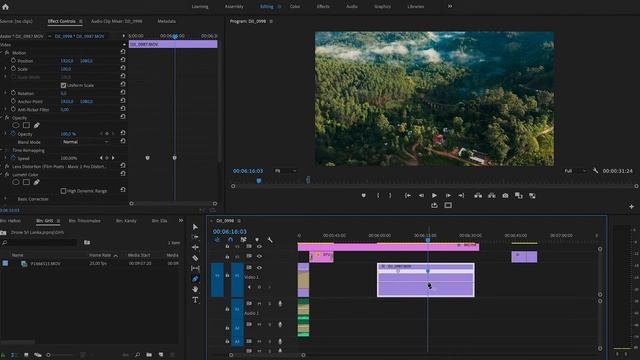
Task: Select the Pen tool in toolbar
Action: click(195, 279)
